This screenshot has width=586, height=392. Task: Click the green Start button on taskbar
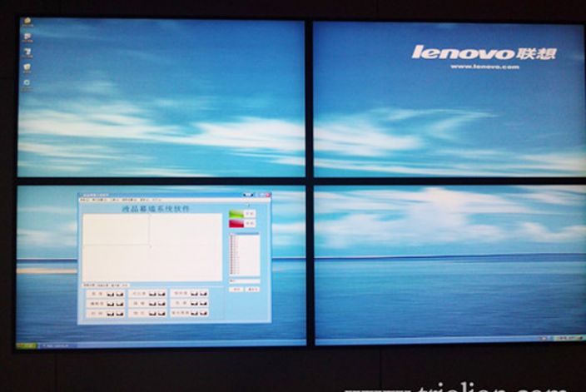tap(26, 345)
